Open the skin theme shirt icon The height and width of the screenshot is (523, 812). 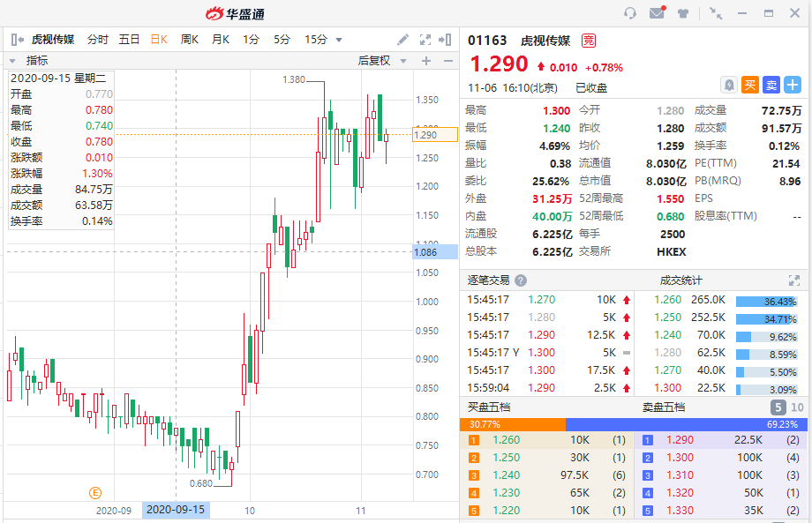683,14
